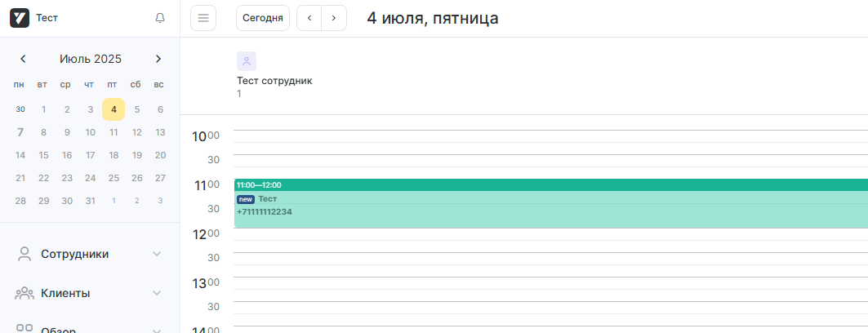The height and width of the screenshot is (333, 868).
Task: Click the 13:00 hour label
Action: coord(206,283)
